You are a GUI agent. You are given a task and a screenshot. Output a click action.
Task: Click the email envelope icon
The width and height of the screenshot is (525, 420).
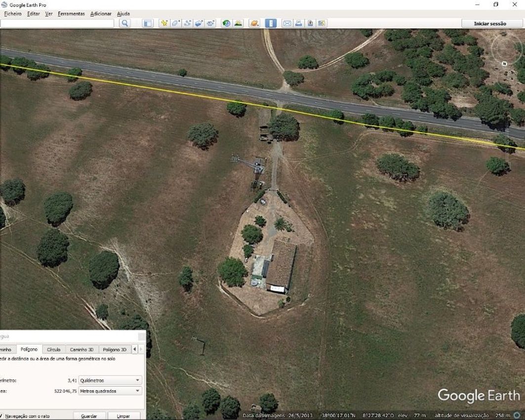point(286,23)
